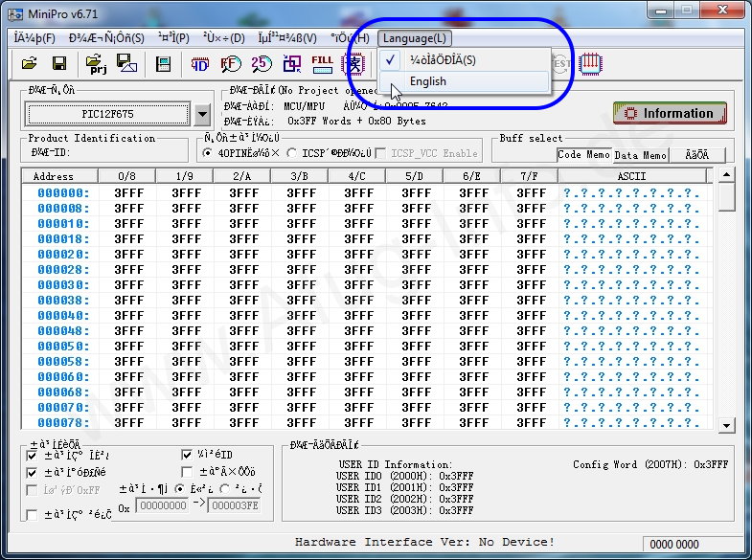Click the blue copy buffer squares icon
This screenshot has height=560, width=752.
coord(292,64)
